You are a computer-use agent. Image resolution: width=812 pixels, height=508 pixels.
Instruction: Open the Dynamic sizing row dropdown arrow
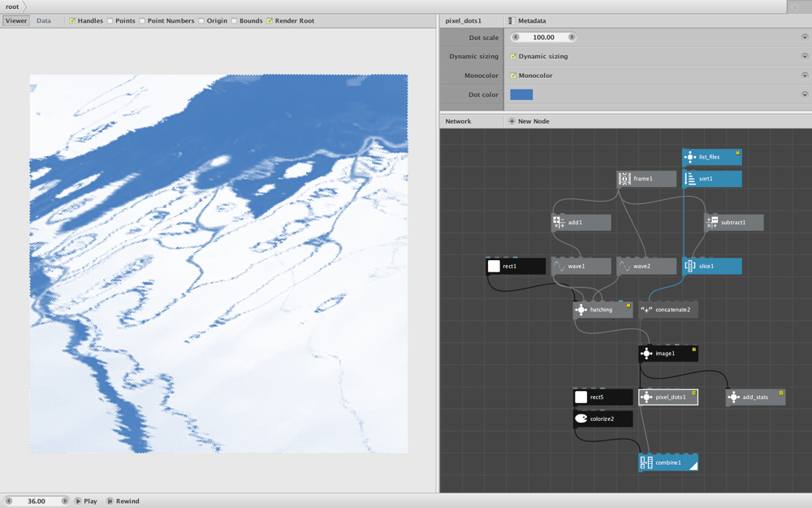pos(805,57)
